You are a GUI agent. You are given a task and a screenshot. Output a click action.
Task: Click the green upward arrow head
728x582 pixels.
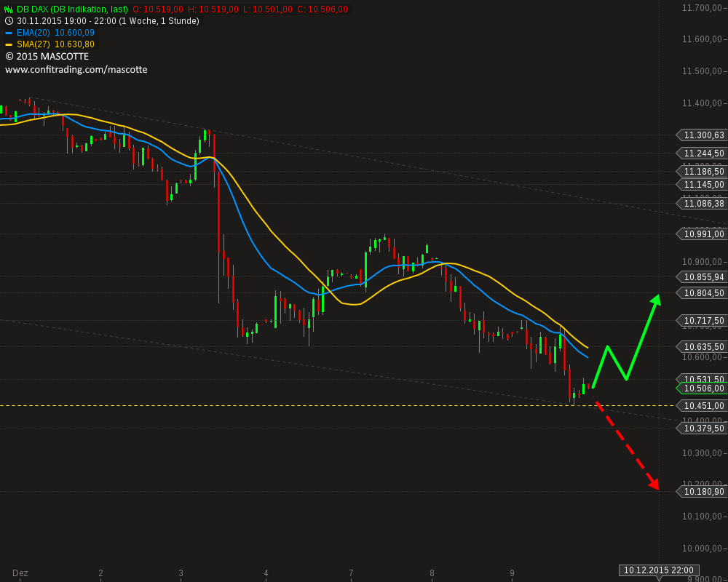click(x=655, y=300)
